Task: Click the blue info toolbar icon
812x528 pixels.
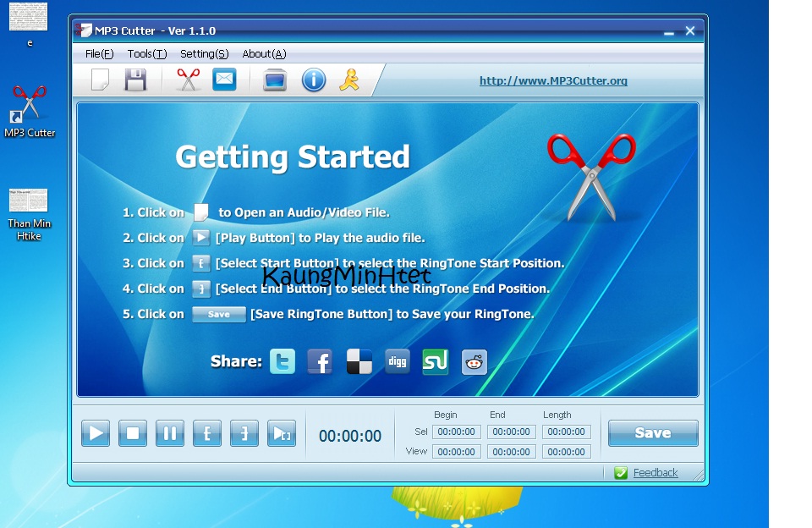Action: pos(314,80)
